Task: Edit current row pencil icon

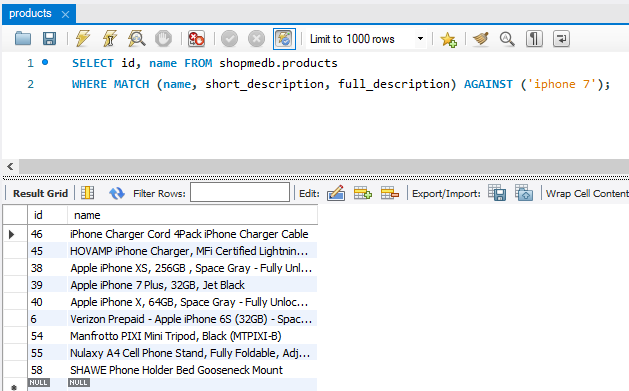Action: click(336, 193)
